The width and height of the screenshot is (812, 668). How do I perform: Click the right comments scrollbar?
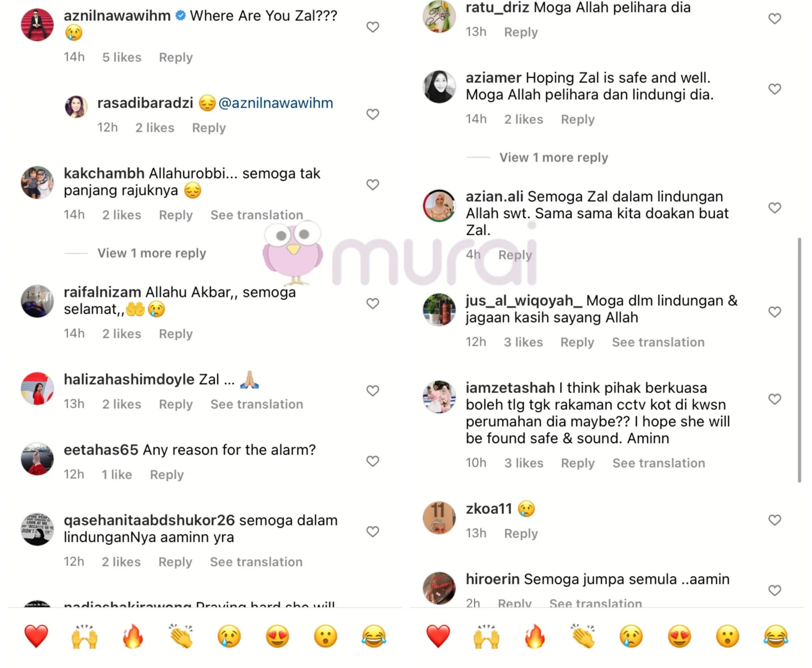tap(799, 360)
